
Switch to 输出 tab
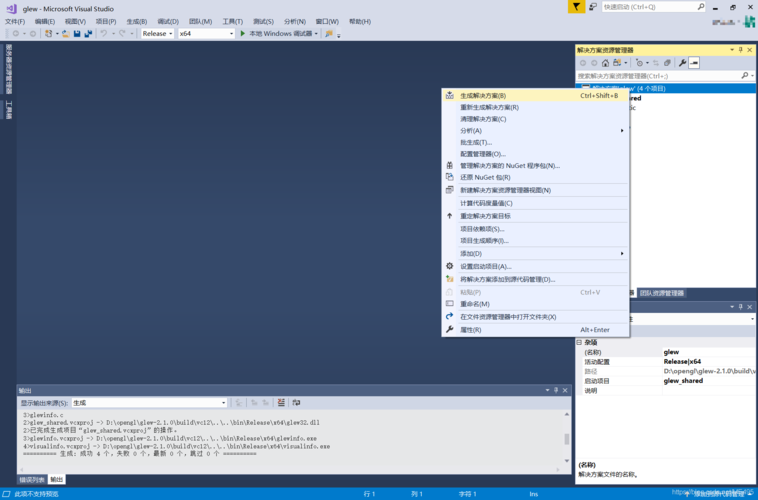57,480
